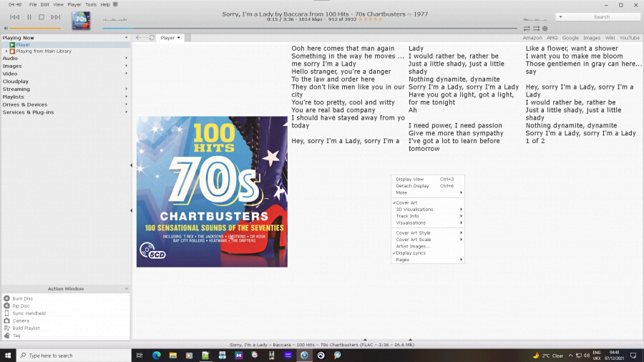
Task: Toggle repeat mode icon
Action: coord(527,29)
